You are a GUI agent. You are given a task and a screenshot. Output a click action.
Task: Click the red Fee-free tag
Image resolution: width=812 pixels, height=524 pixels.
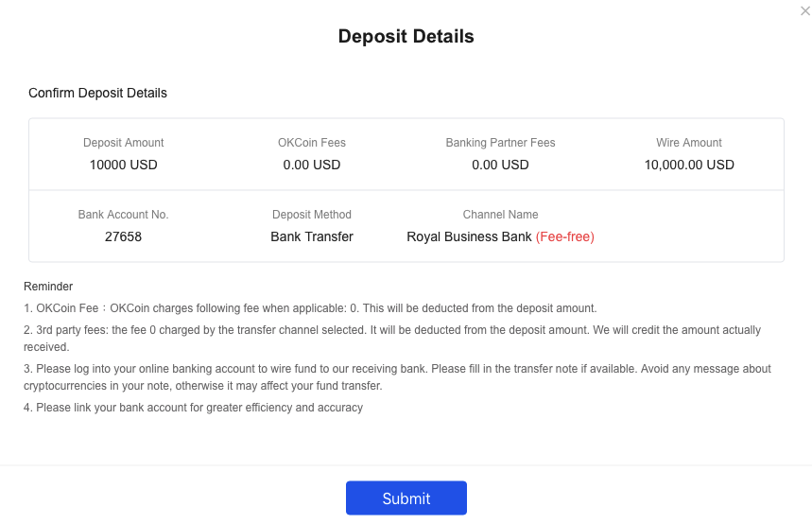click(x=565, y=236)
